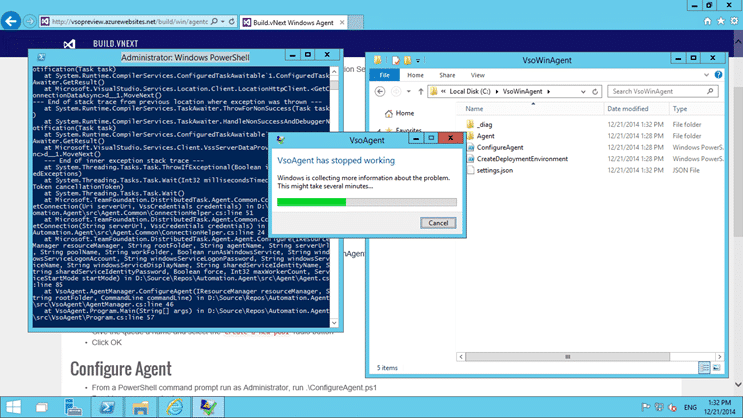Go up one folder level in the VsoWinAgent Explorer window
Image resolution: width=743 pixels, height=418 pixels.
(420, 91)
